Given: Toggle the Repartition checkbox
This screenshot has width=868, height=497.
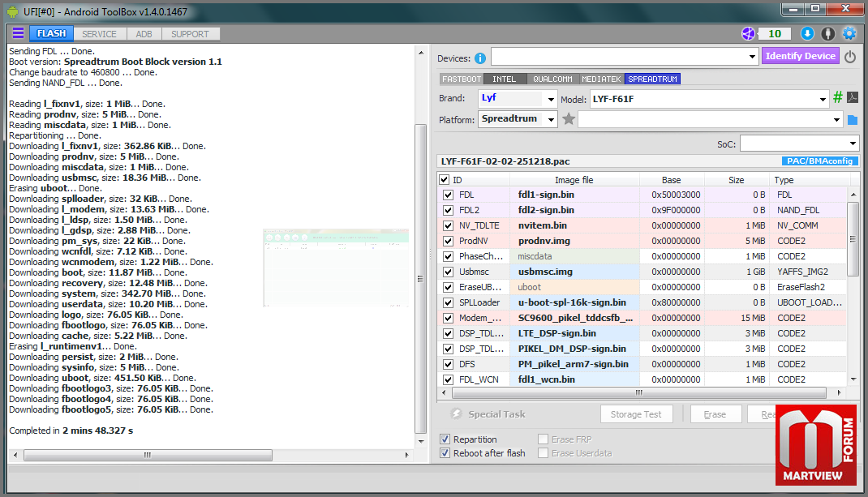Looking at the screenshot, I should (x=445, y=439).
